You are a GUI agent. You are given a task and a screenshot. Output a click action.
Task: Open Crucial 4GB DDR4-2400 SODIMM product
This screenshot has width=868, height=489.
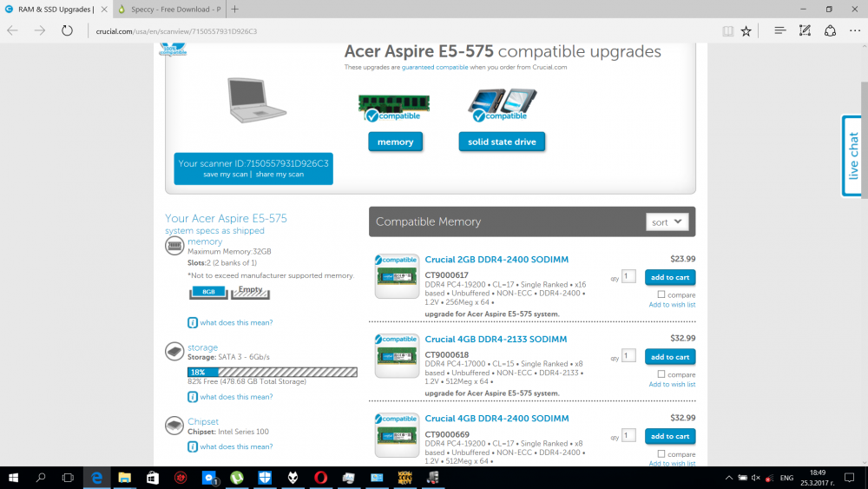(x=496, y=418)
